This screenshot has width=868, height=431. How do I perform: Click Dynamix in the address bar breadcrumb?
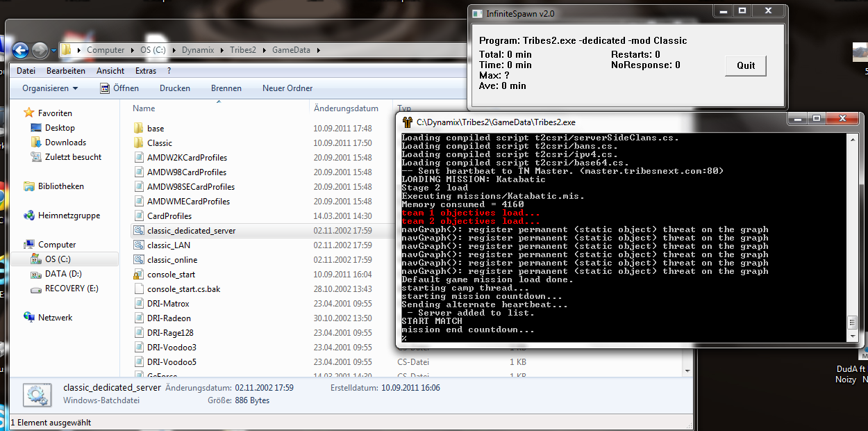pyautogui.click(x=198, y=50)
